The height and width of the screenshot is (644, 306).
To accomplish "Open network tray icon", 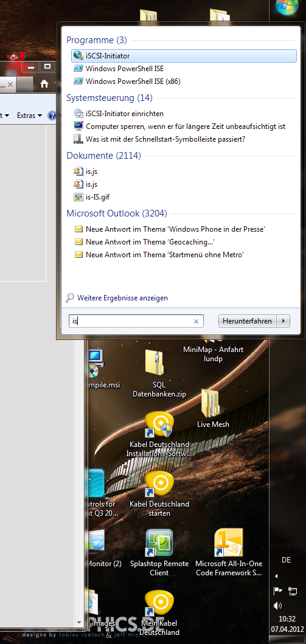I will click(x=293, y=591).
